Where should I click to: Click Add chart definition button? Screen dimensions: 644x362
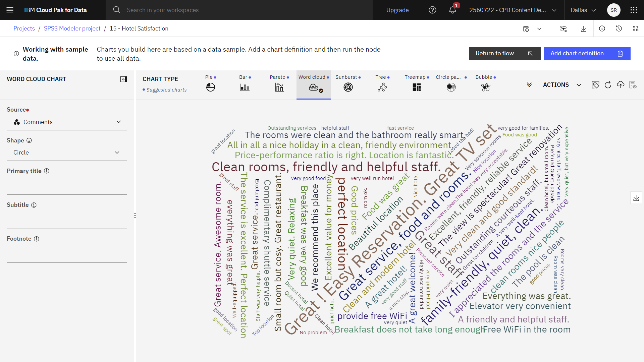(x=587, y=54)
